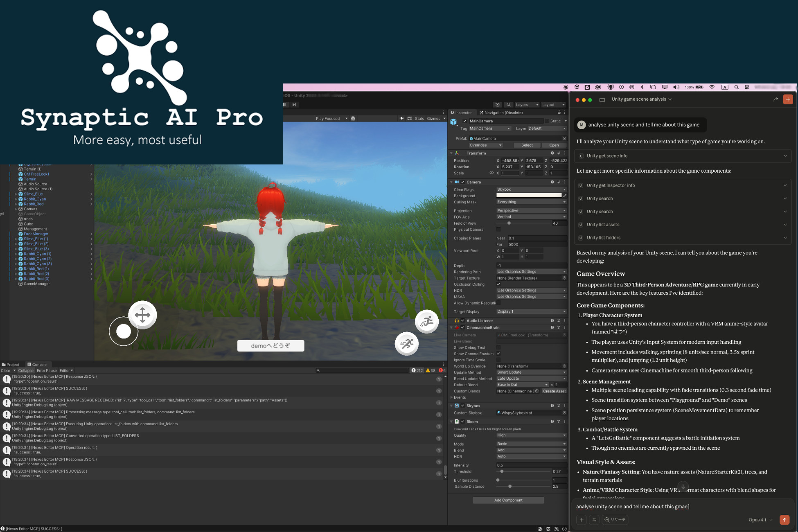Screen dimensions: 798x532
Task: Click the attachment plus icon in the chat input
Action: point(581,520)
